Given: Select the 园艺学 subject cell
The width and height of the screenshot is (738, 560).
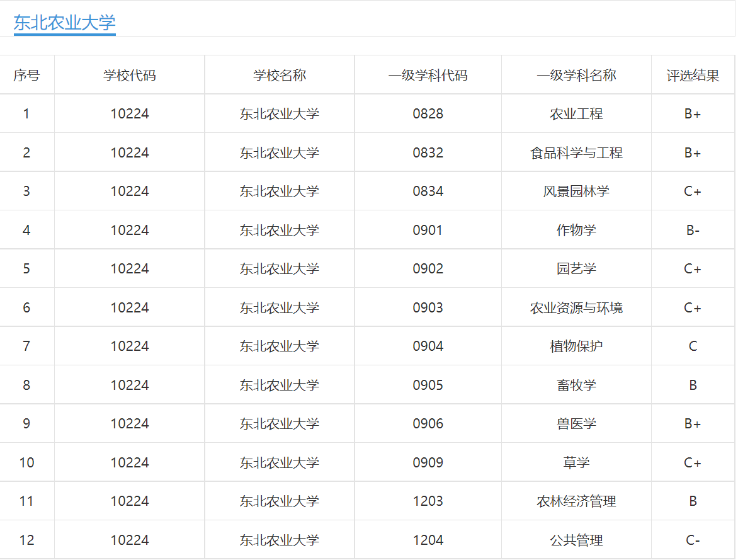Looking at the screenshot, I should tap(577, 268).
